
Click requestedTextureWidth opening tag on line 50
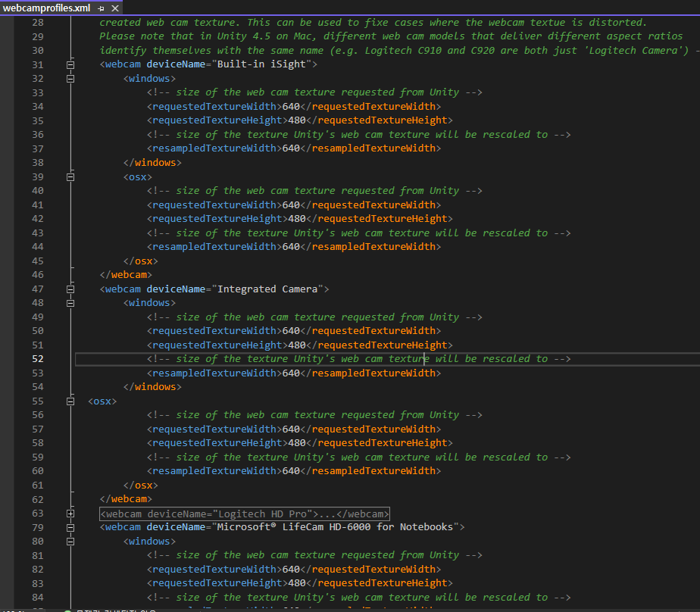(x=214, y=331)
